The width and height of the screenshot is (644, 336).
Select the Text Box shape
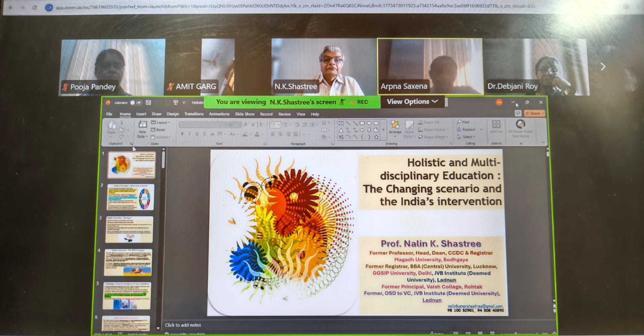pyautogui.click(x=341, y=123)
